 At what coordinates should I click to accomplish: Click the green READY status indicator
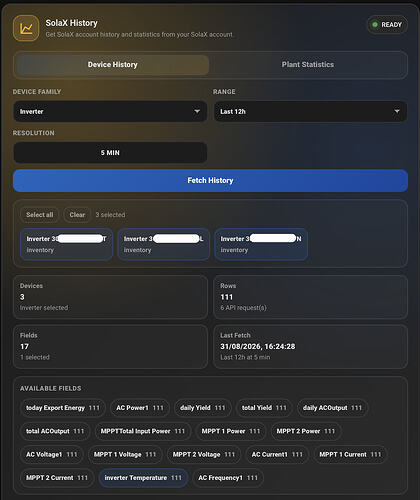point(387,25)
